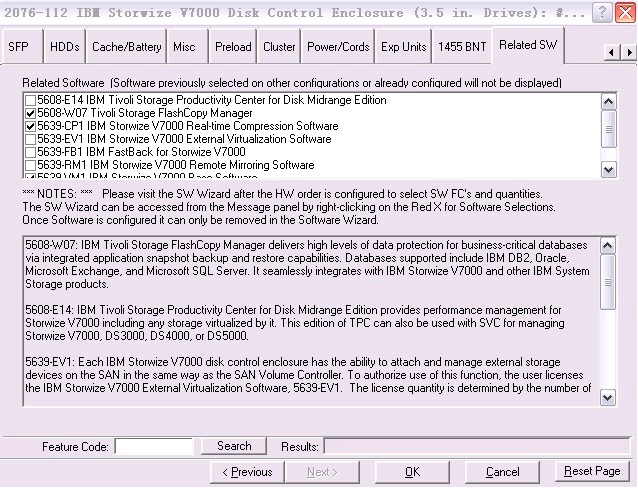
Task: Click the greyed Next button
Action: 322,472
